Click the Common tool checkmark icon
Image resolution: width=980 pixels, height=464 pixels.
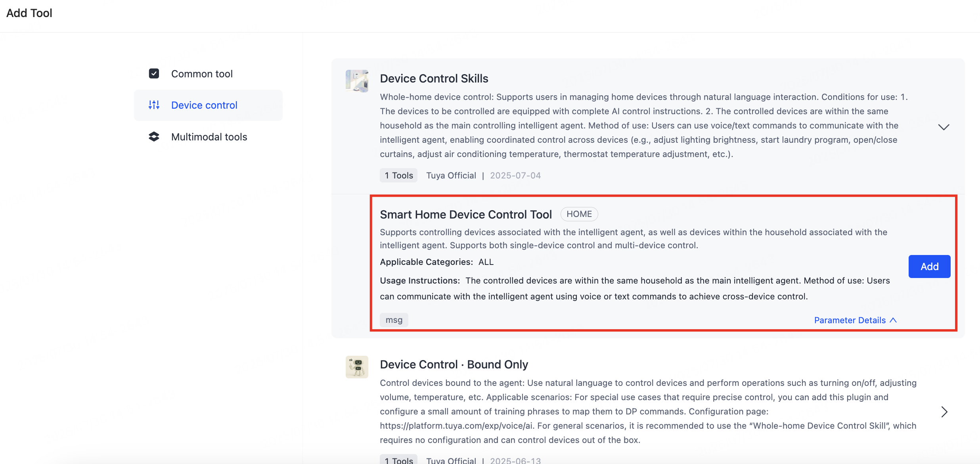click(x=154, y=74)
